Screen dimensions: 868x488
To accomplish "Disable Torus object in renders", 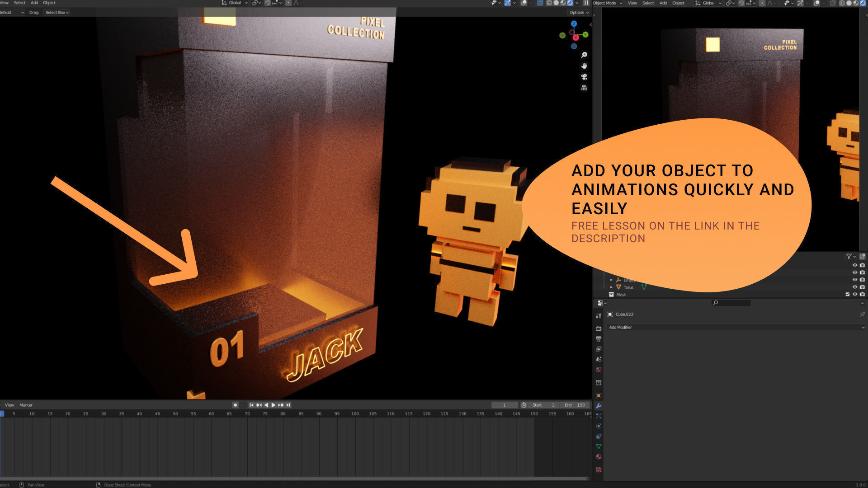I will tap(862, 287).
